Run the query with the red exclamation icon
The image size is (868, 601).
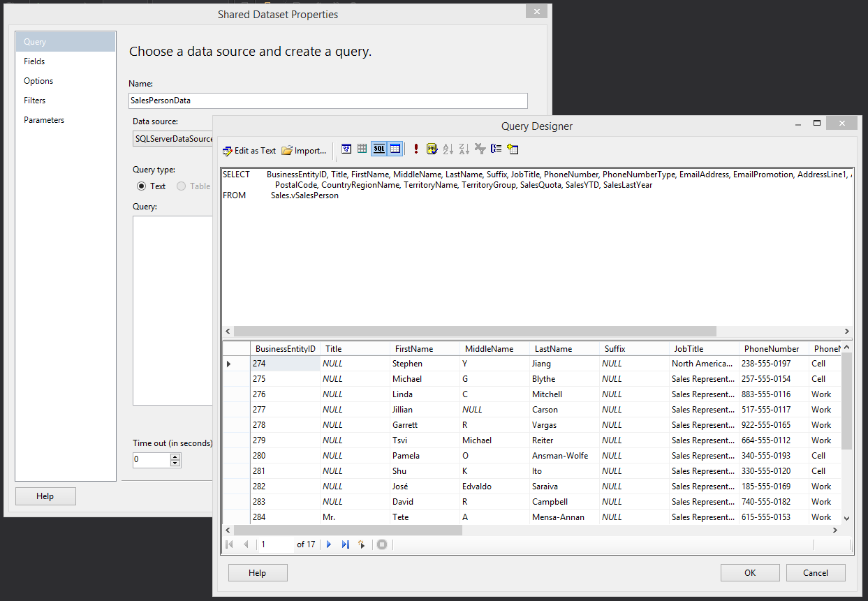[x=415, y=149]
